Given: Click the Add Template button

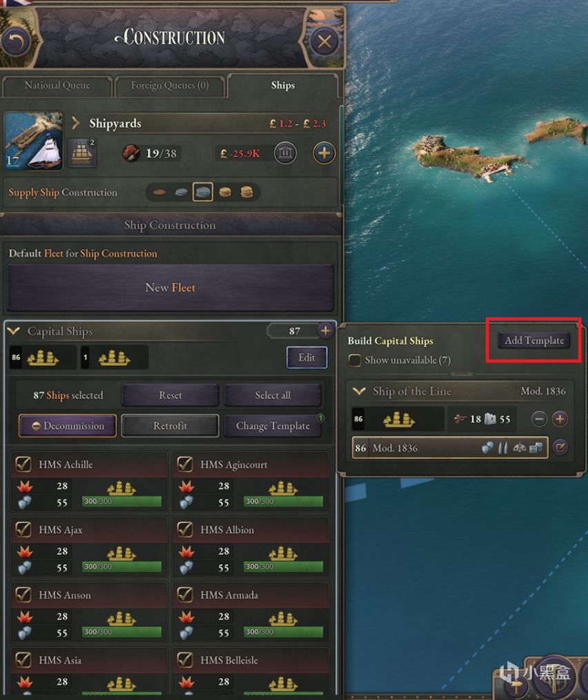Looking at the screenshot, I should [534, 340].
